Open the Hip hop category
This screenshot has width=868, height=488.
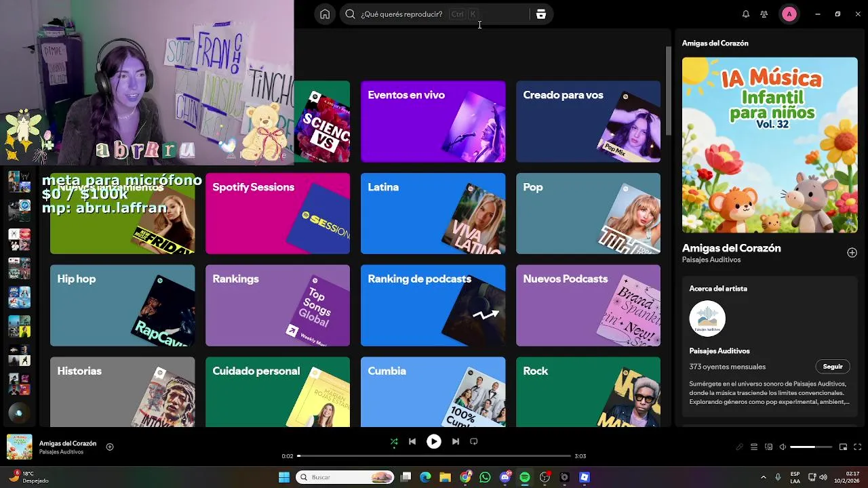(123, 306)
